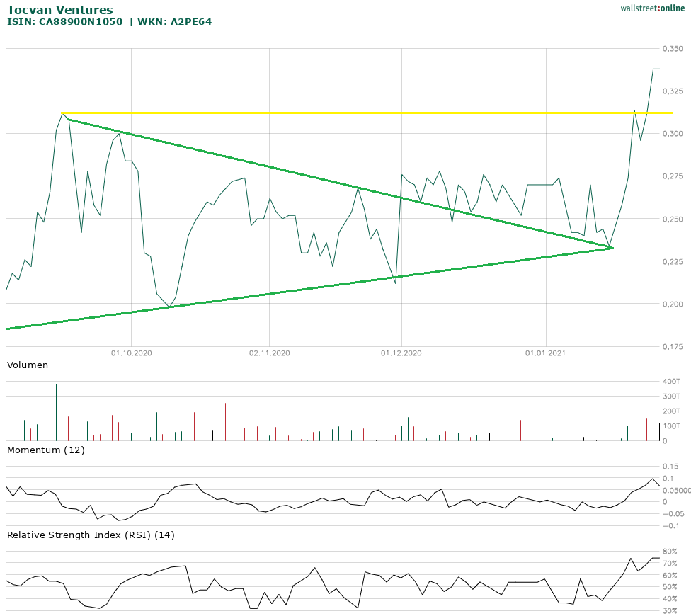Click the 0,350 price axis label
The width and height of the screenshot is (691, 616).
click(x=673, y=48)
